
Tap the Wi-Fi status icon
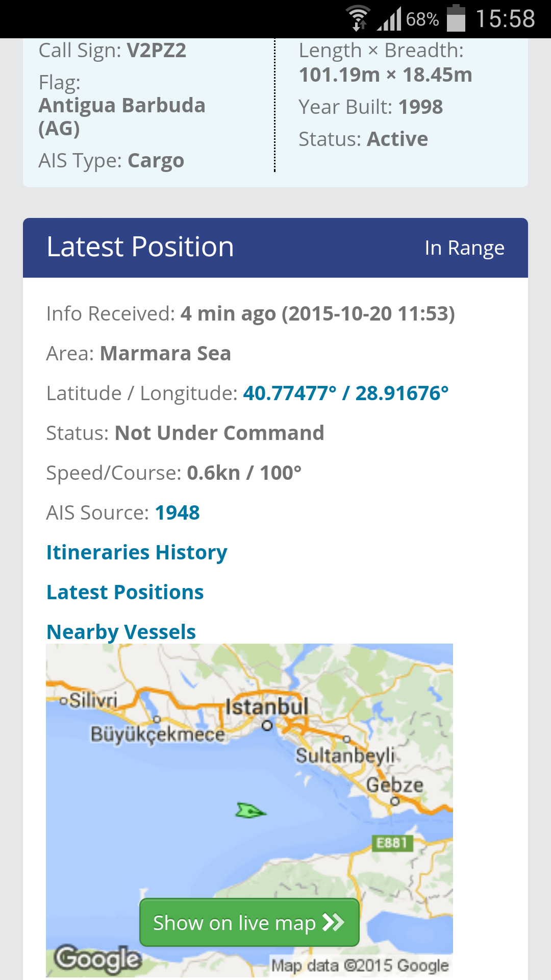(358, 18)
